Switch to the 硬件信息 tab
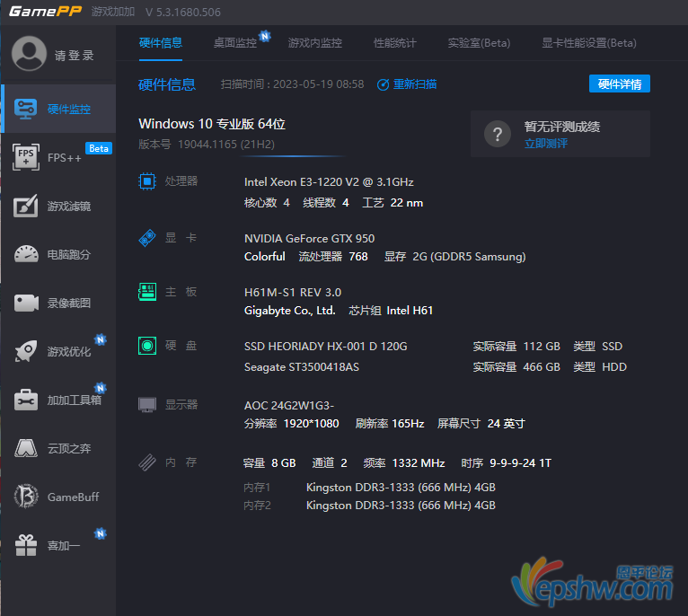 tap(161, 43)
